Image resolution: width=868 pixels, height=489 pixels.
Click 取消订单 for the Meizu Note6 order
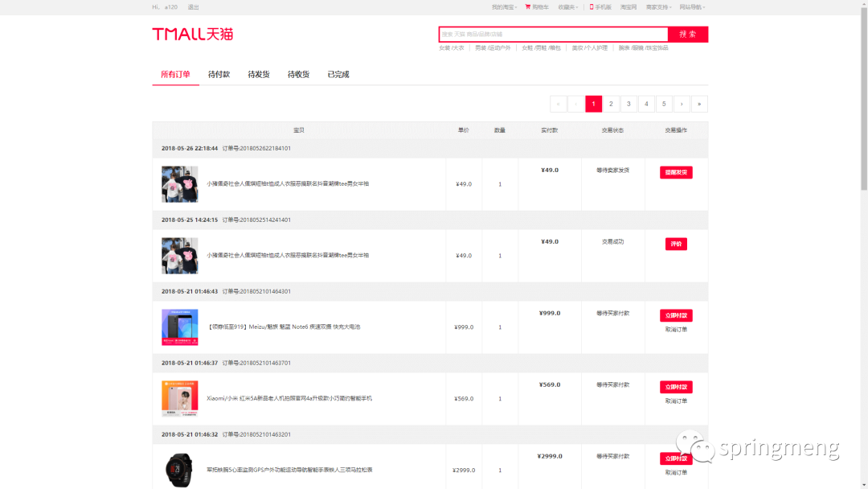[x=676, y=330]
